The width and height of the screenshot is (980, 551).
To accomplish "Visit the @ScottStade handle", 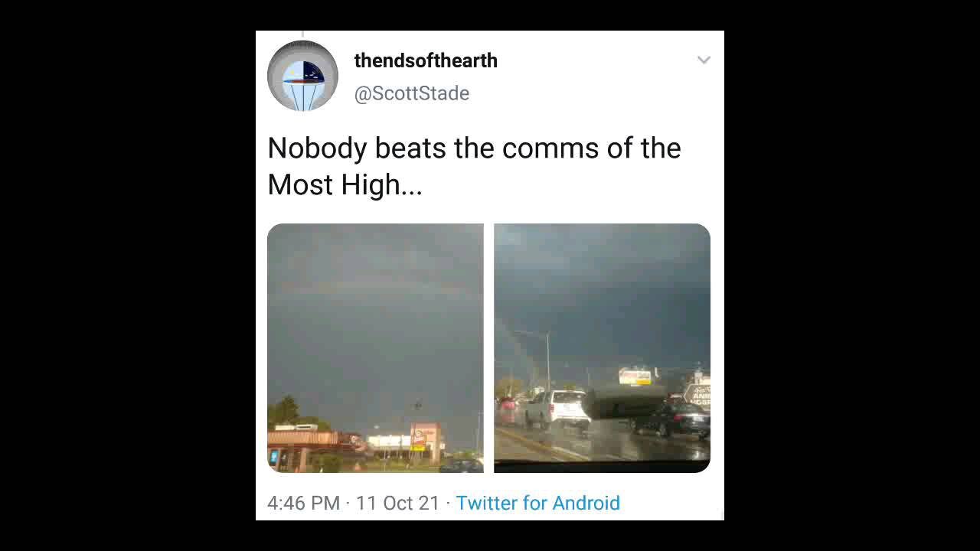I will coord(412,93).
